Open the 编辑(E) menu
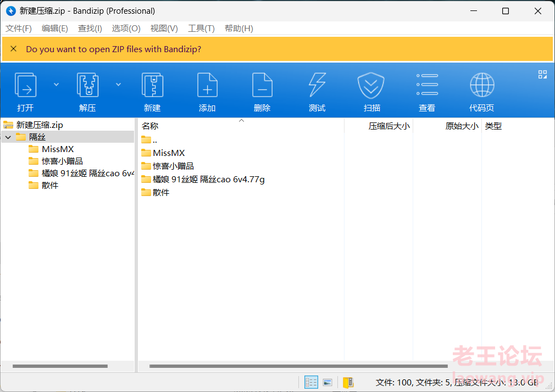555x392 pixels. [x=55, y=29]
